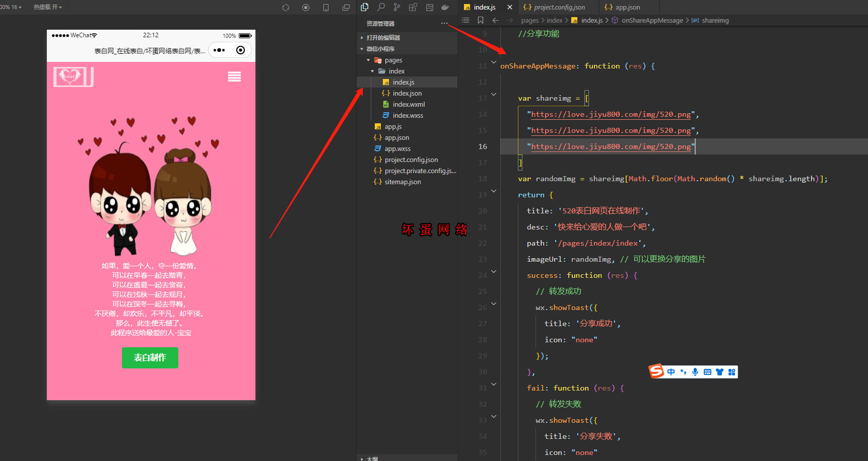Collapse the mini program project root section
The height and width of the screenshot is (461, 868).
407,49
